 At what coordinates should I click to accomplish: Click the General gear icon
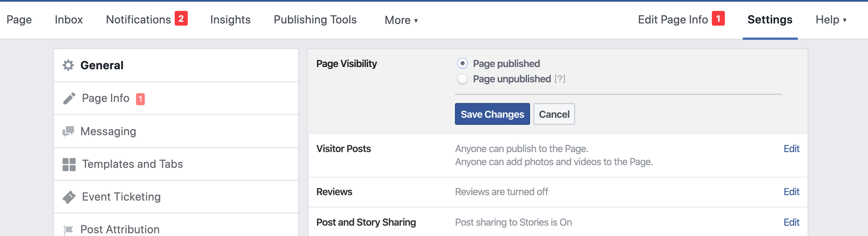68,65
